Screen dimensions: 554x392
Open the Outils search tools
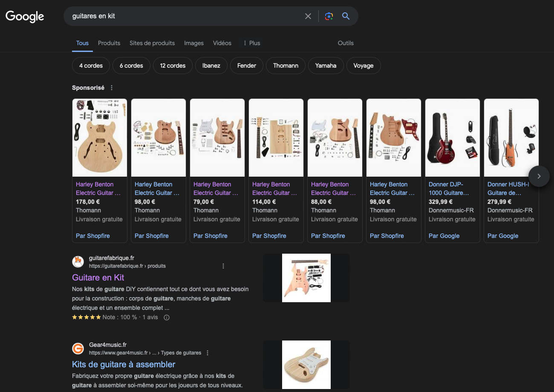click(346, 43)
